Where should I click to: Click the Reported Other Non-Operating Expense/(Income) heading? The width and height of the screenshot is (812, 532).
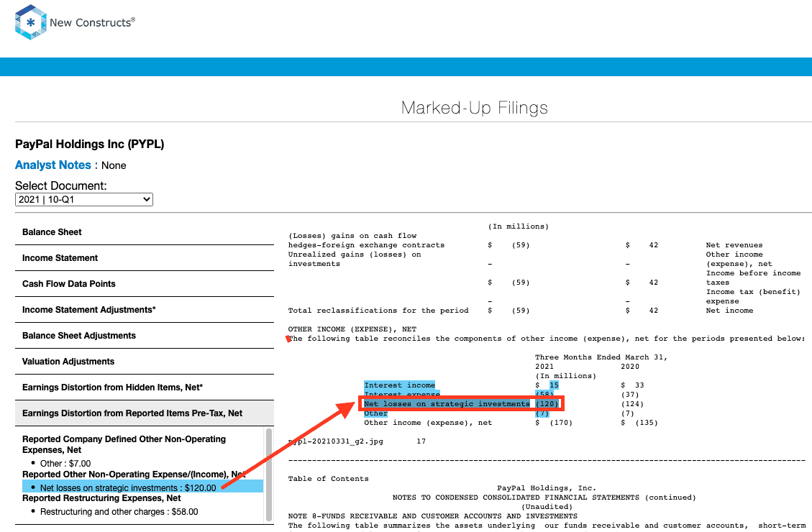tap(134, 474)
